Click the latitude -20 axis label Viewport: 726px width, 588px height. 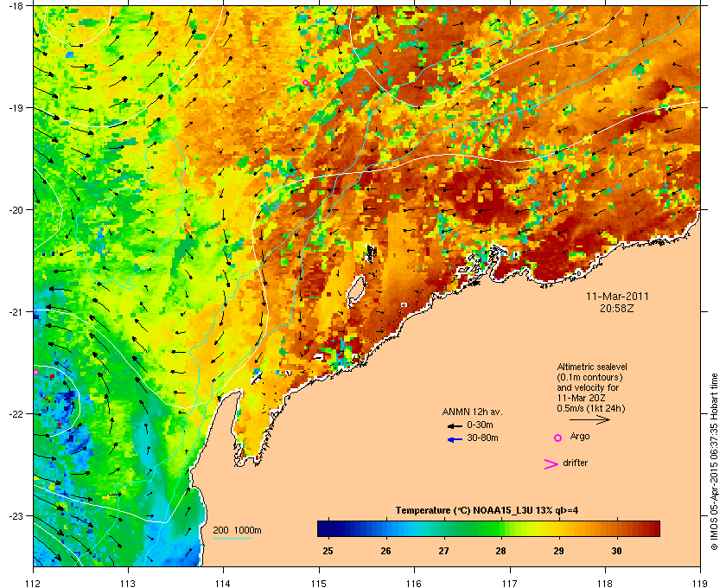tap(16, 209)
